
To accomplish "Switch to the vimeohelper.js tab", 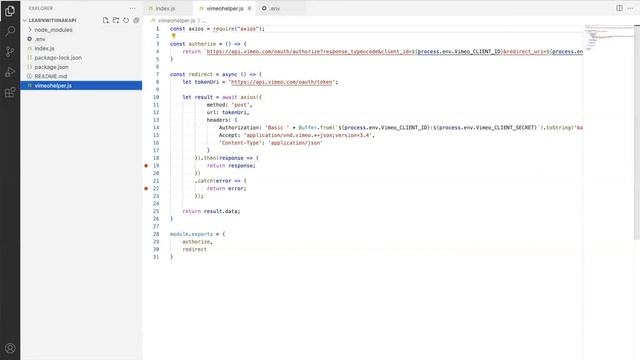I will [x=224, y=8].
